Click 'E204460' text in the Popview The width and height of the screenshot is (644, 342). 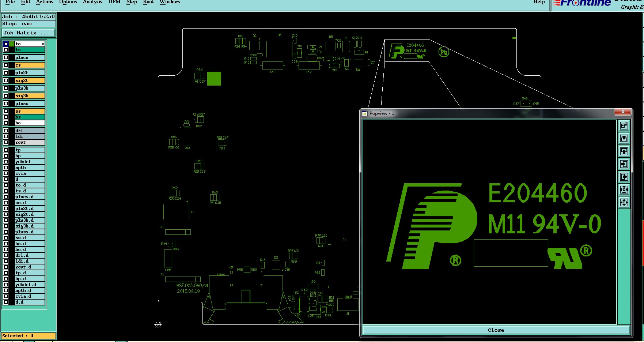[538, 193]
